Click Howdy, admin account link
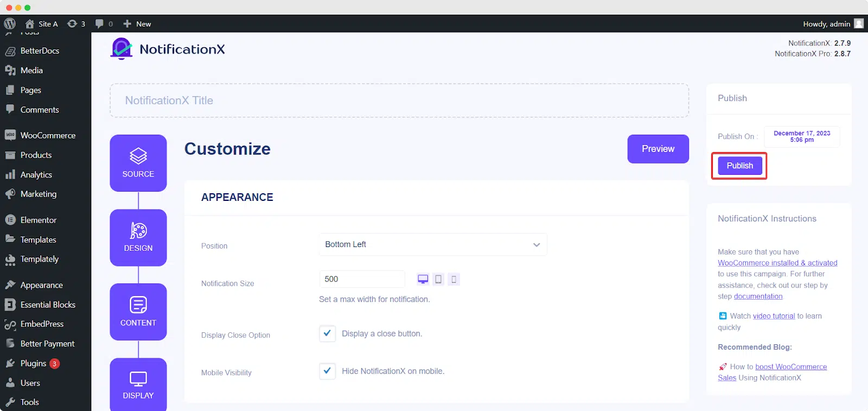The image size is (868, 411). tap(826, 24)
